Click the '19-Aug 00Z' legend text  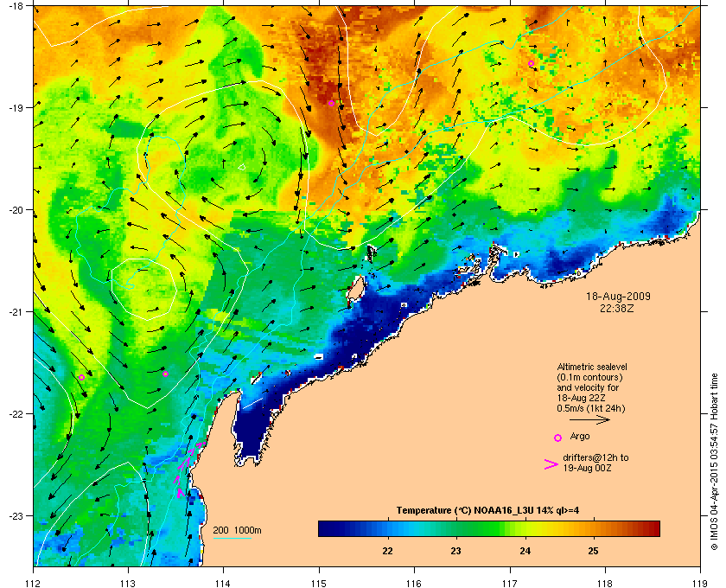(x=587, y=469)
